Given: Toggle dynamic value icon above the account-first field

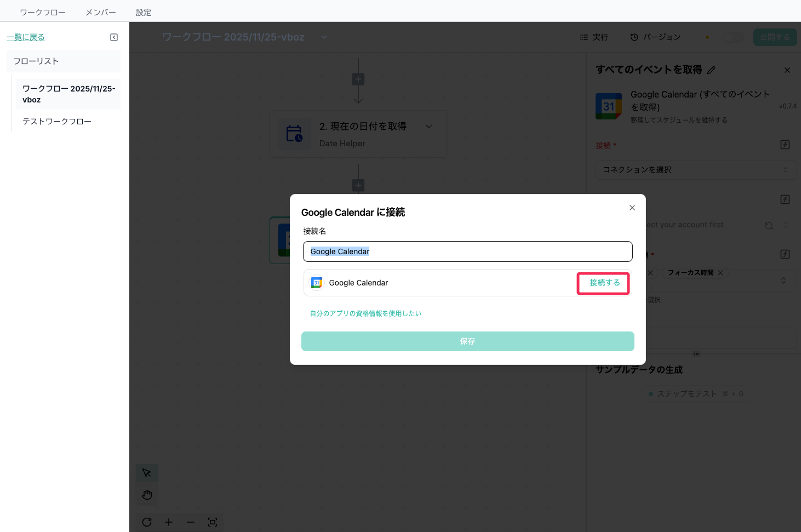Looking at the screenshot, I should pos(785,199).
